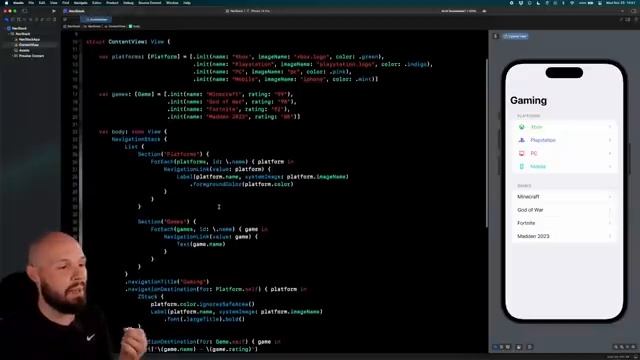The image size is (640, 360).
Task: Tap Minecraft in the Games list
Action: click(564, 197)
